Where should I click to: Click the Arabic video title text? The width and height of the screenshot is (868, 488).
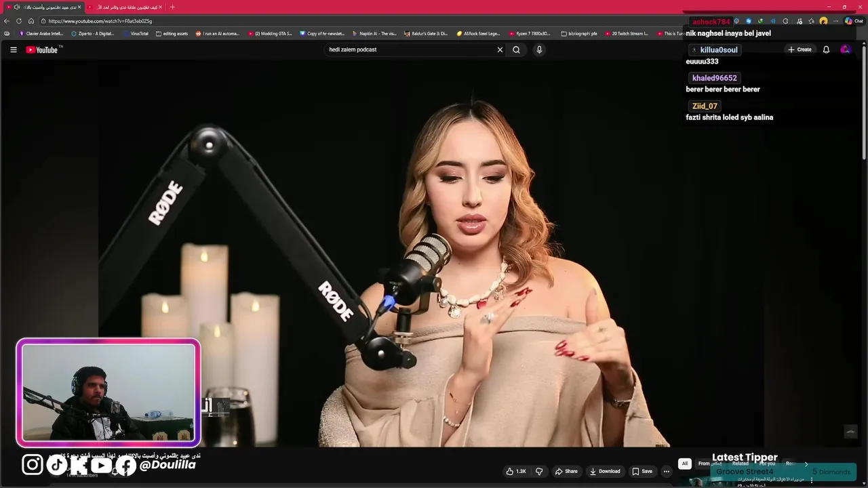click(x=124, y=456)
